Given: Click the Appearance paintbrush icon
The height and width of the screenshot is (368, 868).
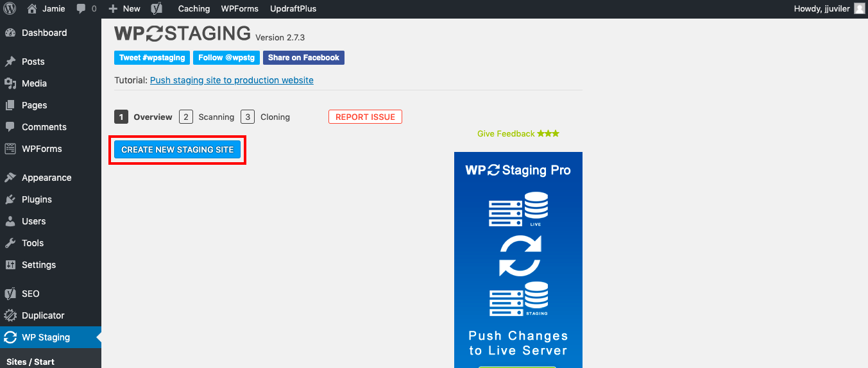Looking at the screenshot, I should (10, 178).
